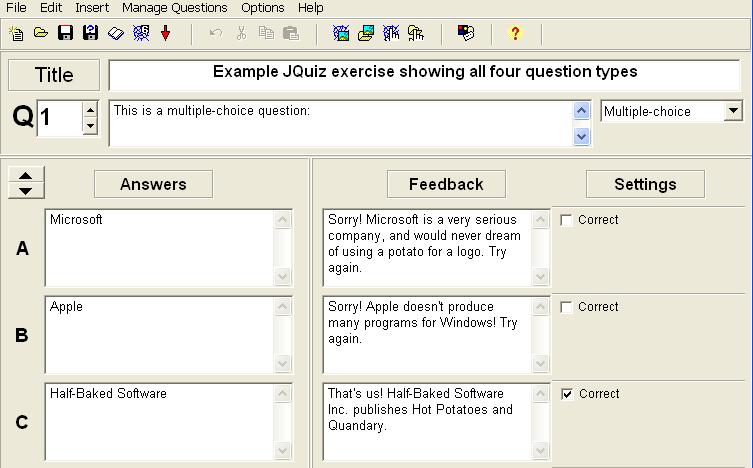Click the red down arrow icon

(166, 34)
